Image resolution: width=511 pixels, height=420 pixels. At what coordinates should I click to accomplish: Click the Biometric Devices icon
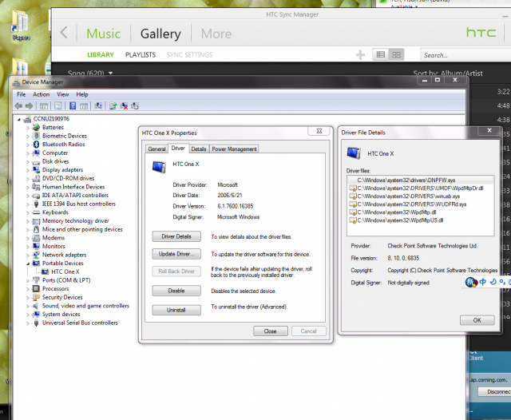pos(37,136)
